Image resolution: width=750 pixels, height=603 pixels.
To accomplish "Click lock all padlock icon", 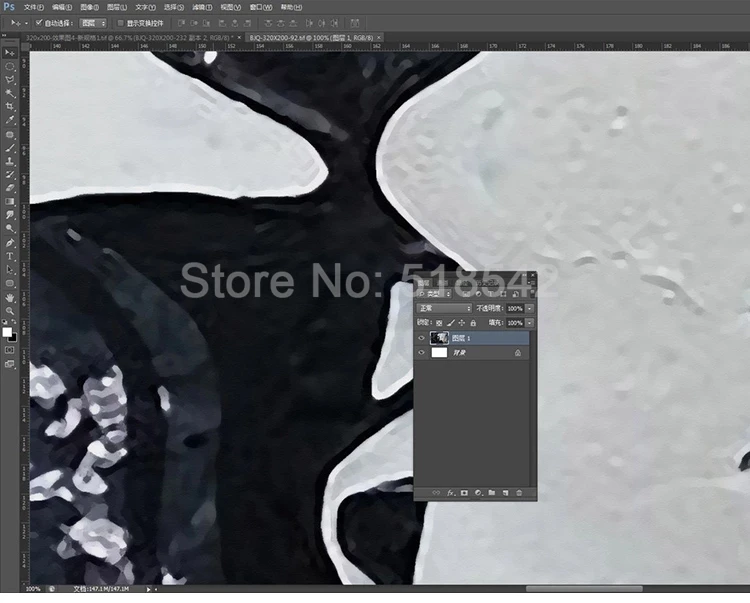I will 473,323.
